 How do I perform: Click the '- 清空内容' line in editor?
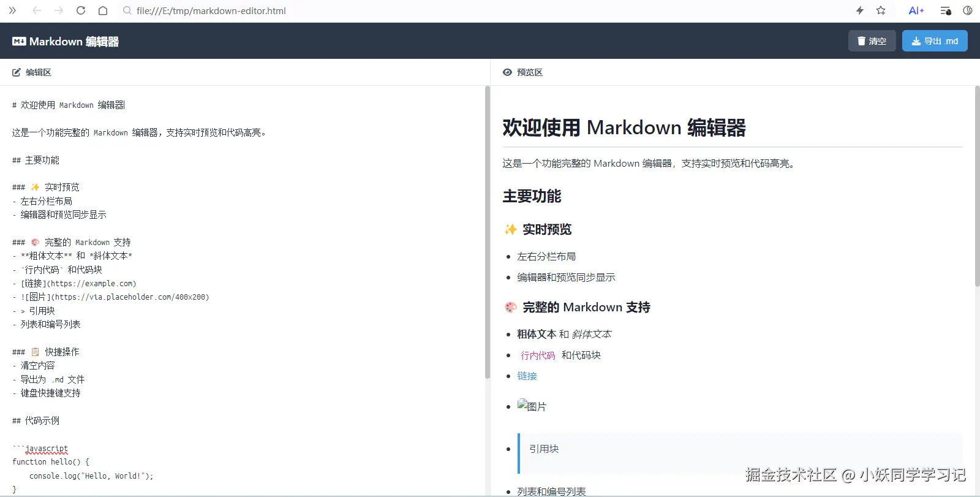[34, 365]
